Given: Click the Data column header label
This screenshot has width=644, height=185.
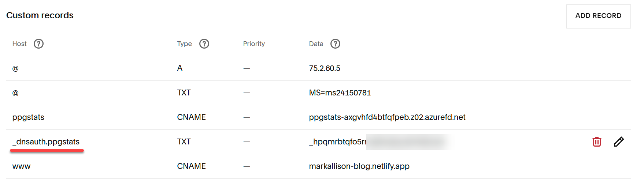Looking at the screenshot, I should click(316, 44).
